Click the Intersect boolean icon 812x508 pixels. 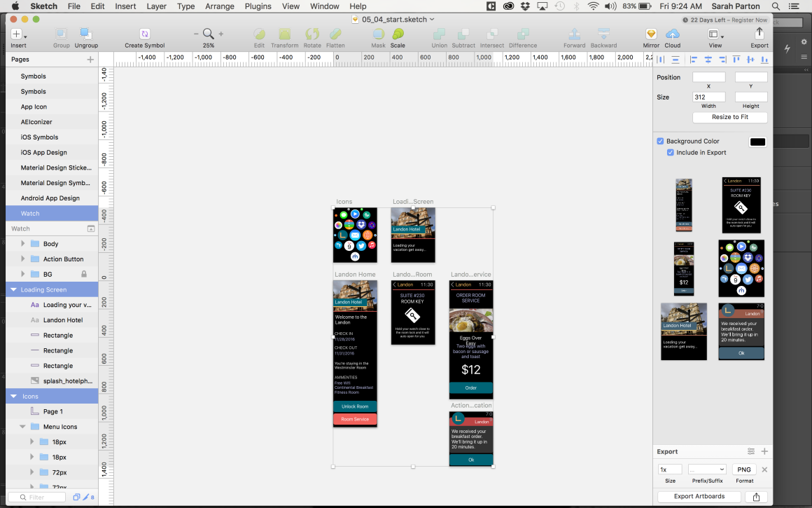[x=492, y=34]
